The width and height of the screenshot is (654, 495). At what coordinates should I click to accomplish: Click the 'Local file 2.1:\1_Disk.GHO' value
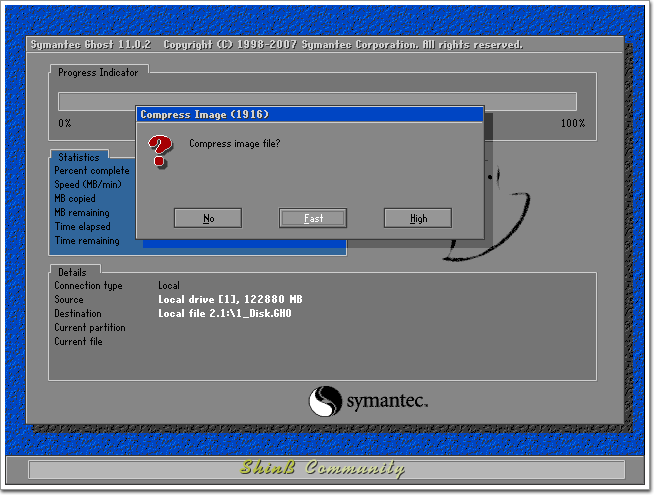(x=225, y=314)
